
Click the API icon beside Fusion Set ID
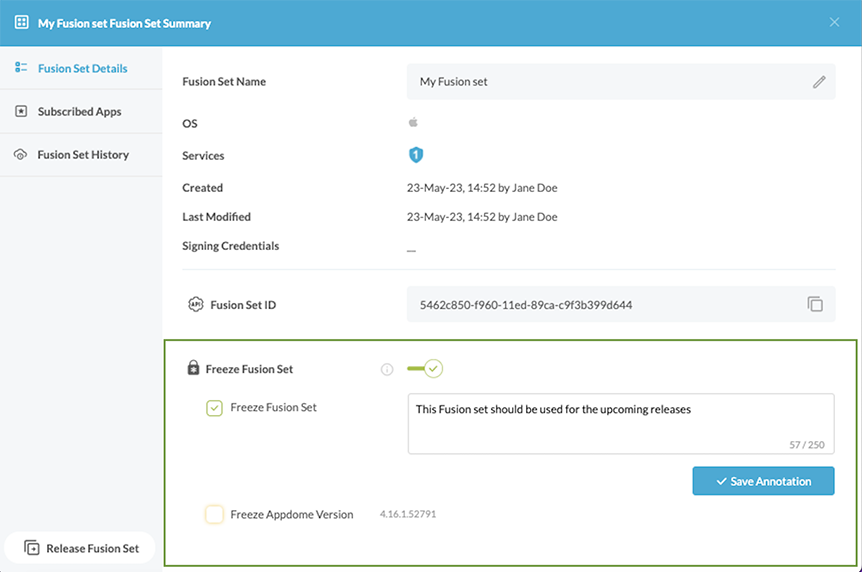195,305
